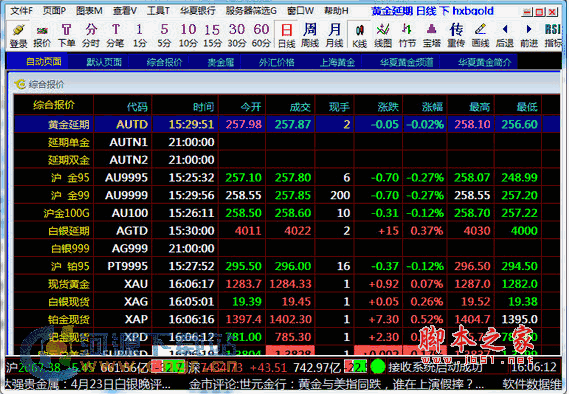Sort by the 时间 column header
569x394 pixels.
tap(204, 107)
